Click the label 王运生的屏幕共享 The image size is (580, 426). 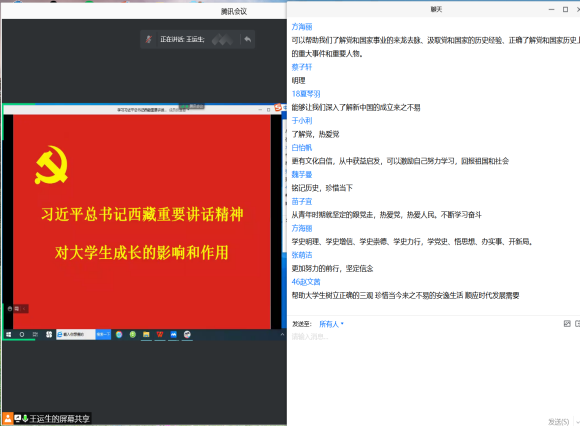pos(60,419)
